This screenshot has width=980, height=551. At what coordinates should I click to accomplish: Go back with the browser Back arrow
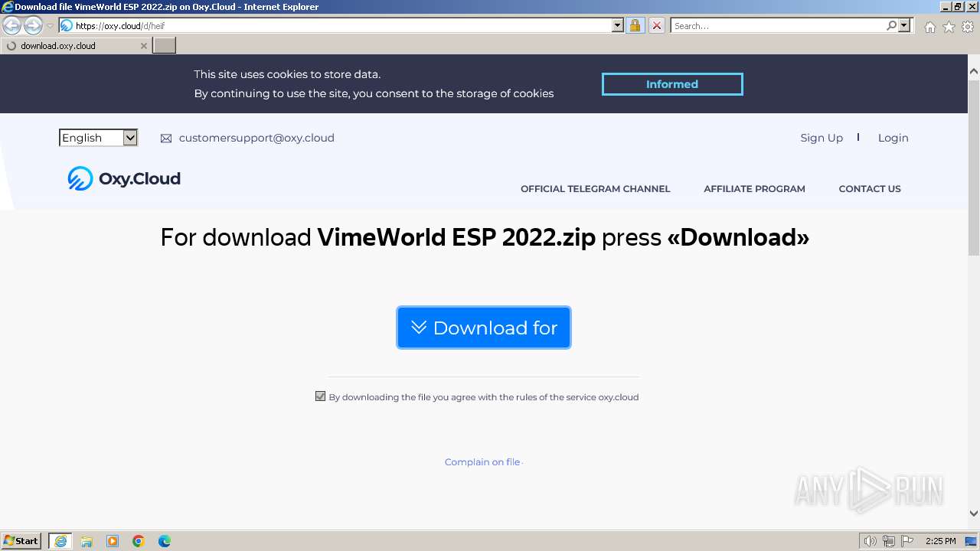[11, 26]
